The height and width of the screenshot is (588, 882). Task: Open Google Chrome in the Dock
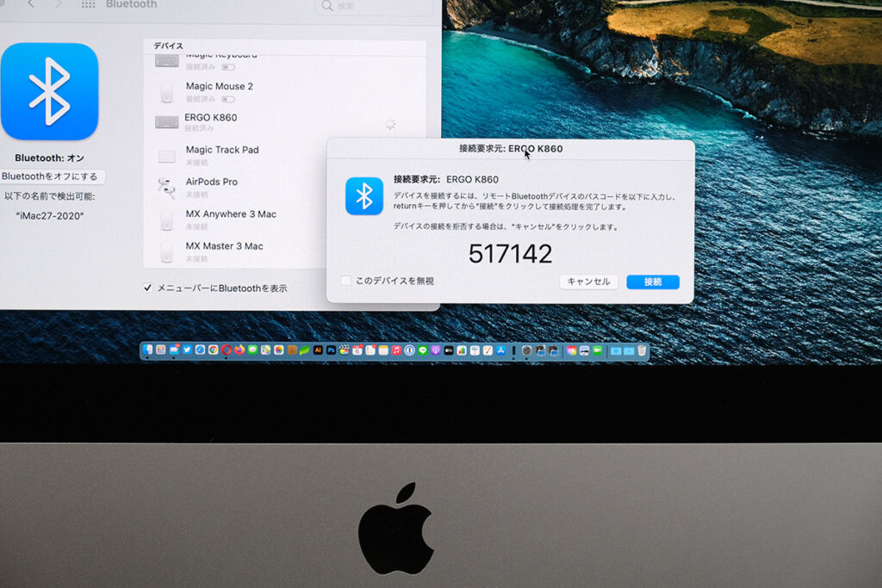pyautogui.click(x=214, y=350)
